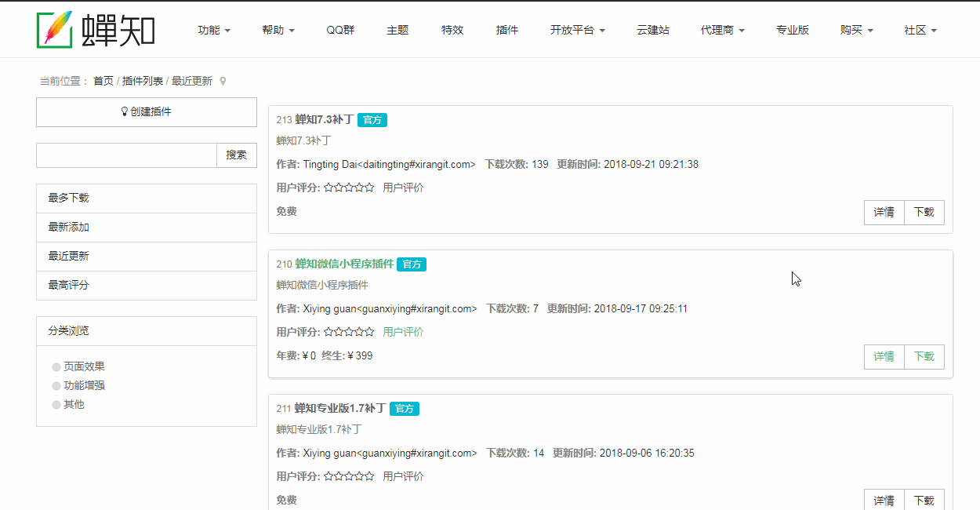Click author text Tinting Dai<daitingting#xirangit.com>
980x510 pixels.
[389, 164]
